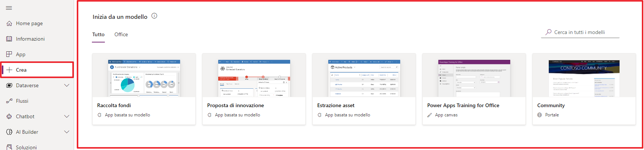Open Dataverse in the sidebar
This screenshot has width=644, height=150.
27,85
